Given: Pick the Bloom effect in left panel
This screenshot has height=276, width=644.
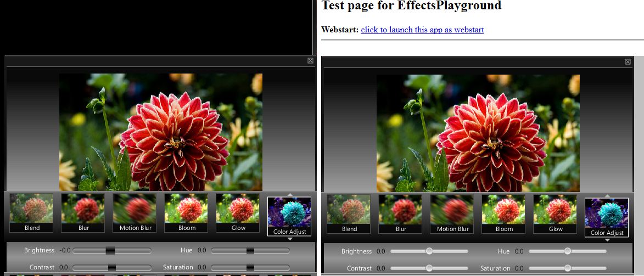Looking at the screenshot, I should [187, 212].
